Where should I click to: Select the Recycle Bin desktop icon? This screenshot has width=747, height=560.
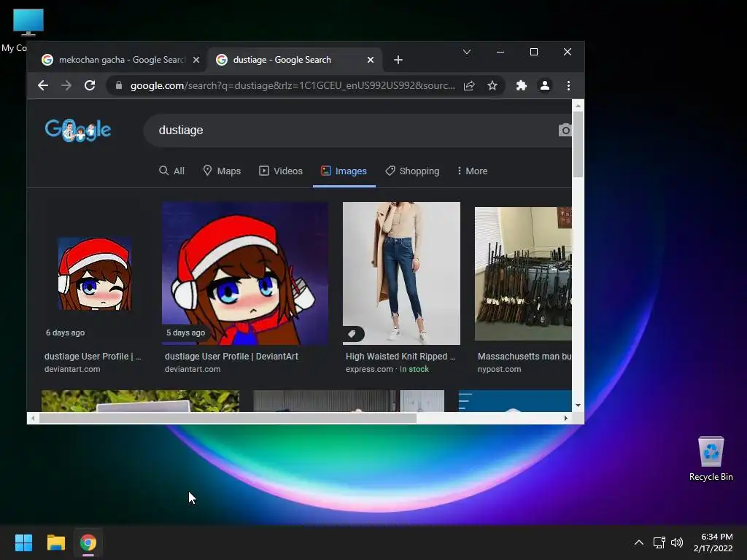coord(711,459)
